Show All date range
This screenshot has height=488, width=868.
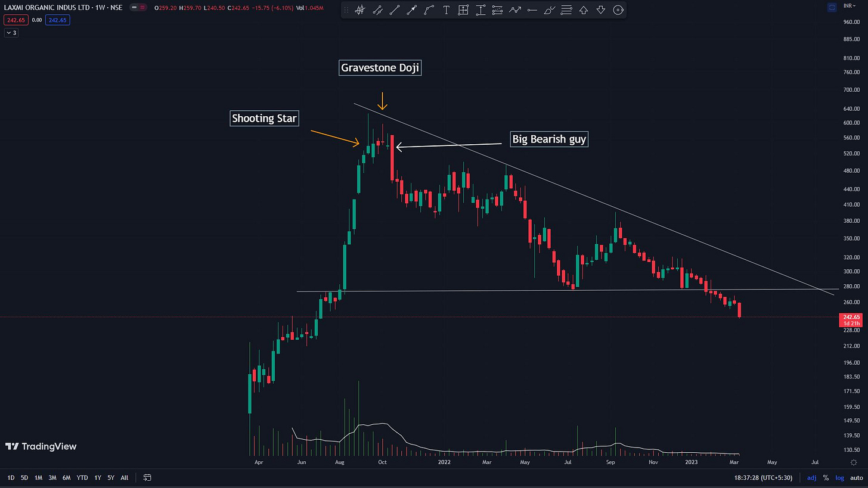tap(125, 478)
